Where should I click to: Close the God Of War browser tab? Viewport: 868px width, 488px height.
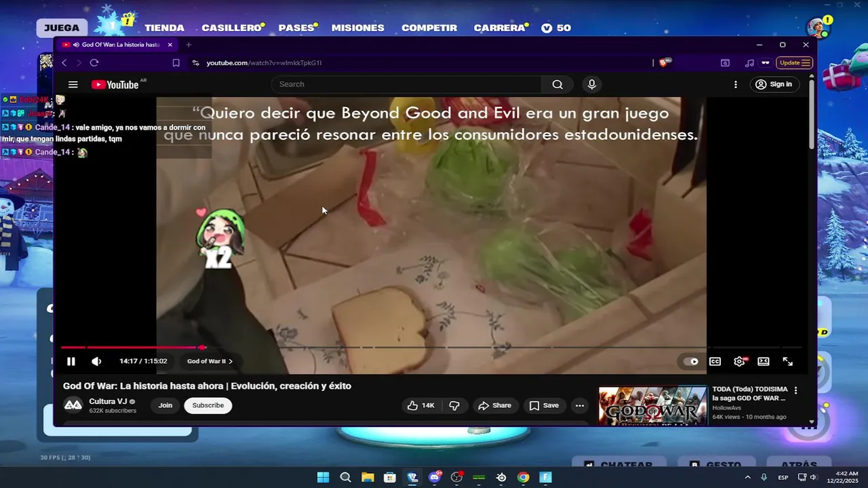point(170,45)
